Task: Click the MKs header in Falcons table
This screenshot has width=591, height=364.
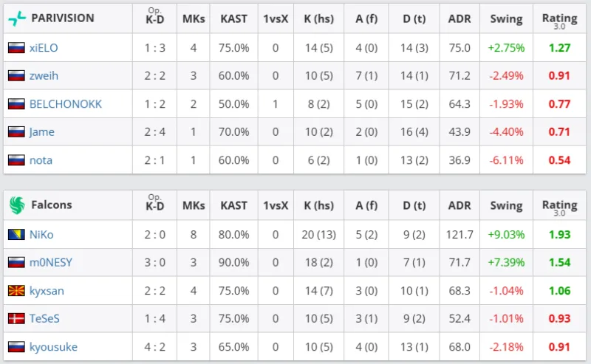Action: click(194, 205)
